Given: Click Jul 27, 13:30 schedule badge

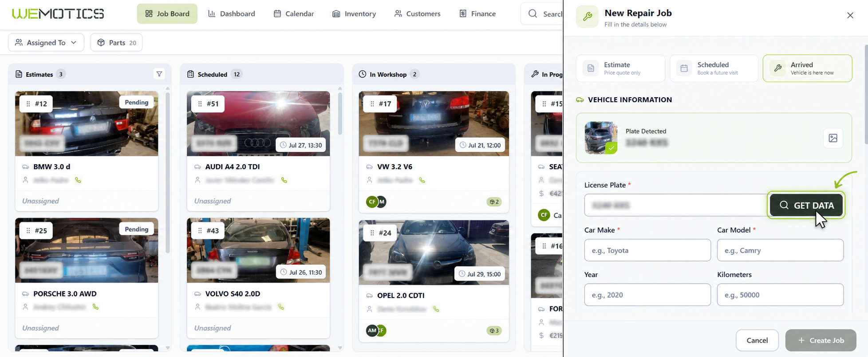Looking at the screenshot, I should point(301,145).
